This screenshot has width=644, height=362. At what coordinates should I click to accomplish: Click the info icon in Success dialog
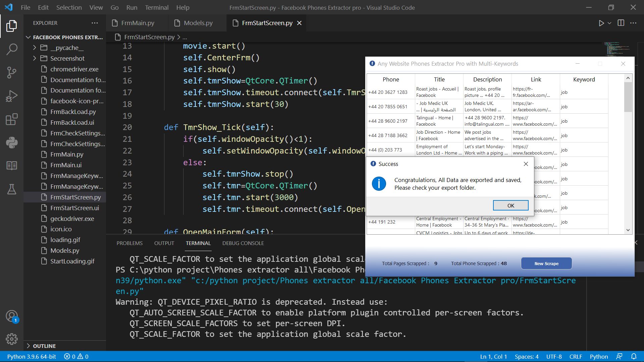379,184
